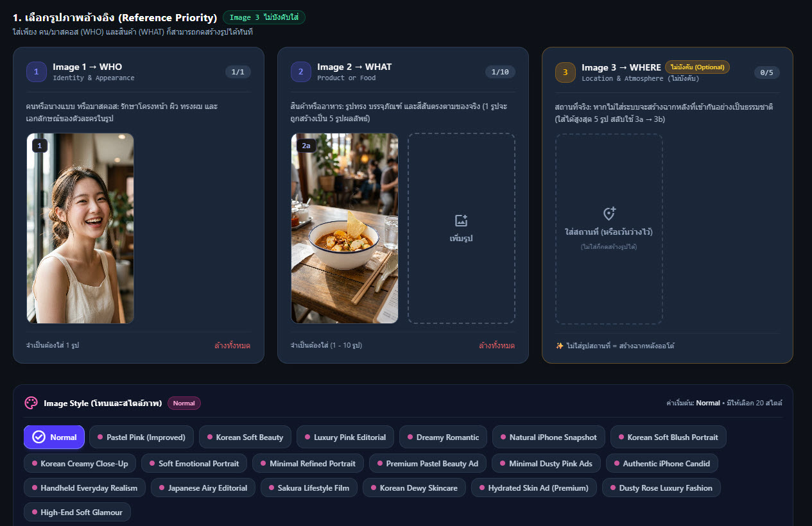
Task: Select the Authentic iPhone Candid style
Action: click(x=662, y=463)
